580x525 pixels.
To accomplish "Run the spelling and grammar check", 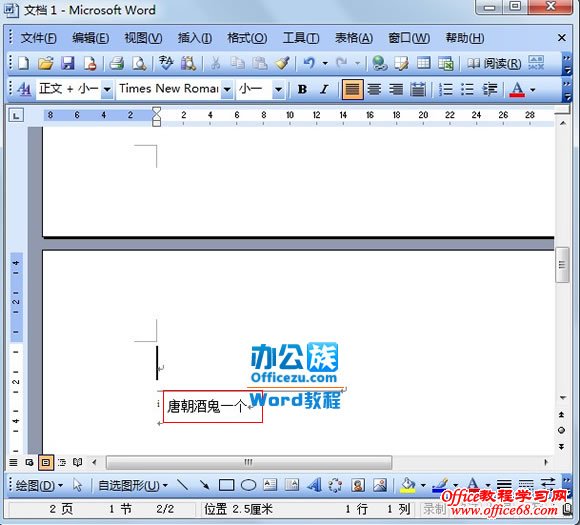I will [166, 63].
